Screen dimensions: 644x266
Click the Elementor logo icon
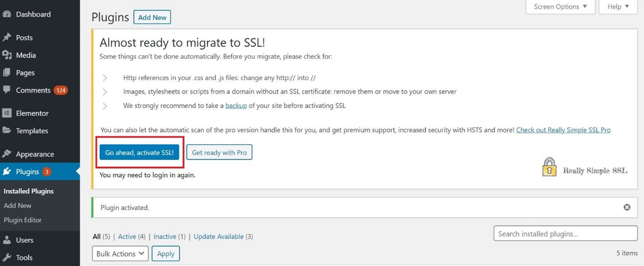pyautogui.click(x=7, y=113)
